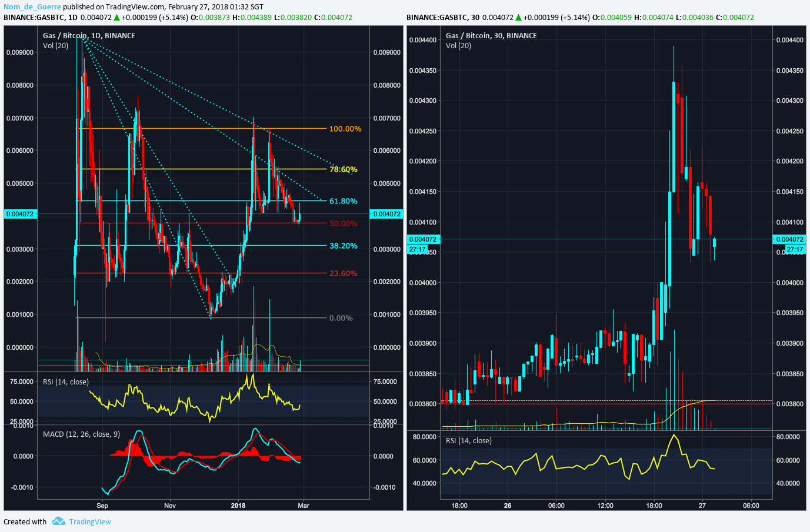This screenshot has height=532, width=810.
Task: Click the 'BINANCE:GASBTC, 1D' symbol header on left
Action: click(x=41, y=18)
